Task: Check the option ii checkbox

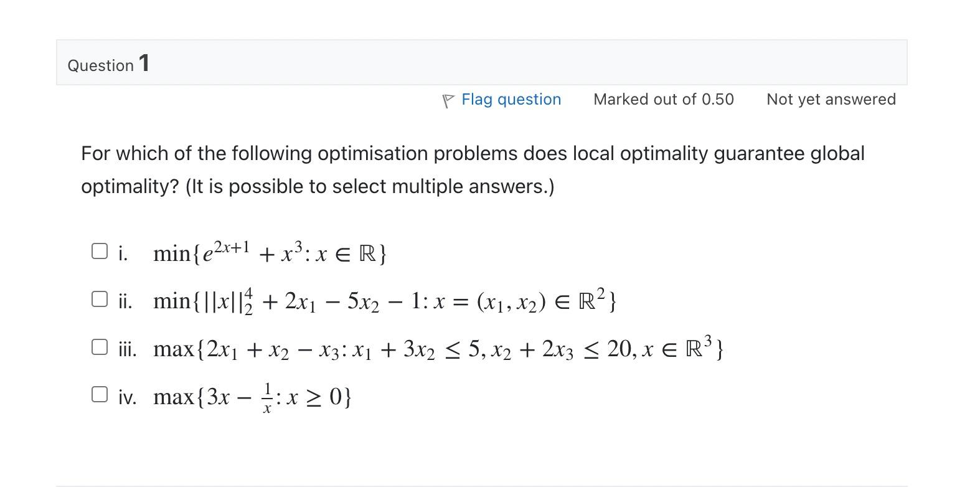Action: [x=100, y=298]
